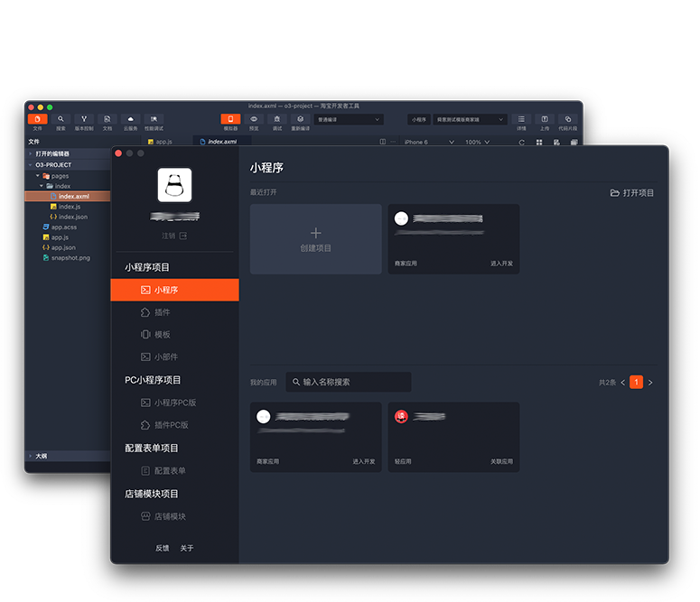Select 店铺模块 in the sidebar
Image resolution: width=700 pixels, height=602 pixels.
pyautogui.click(x=174, y=517)
